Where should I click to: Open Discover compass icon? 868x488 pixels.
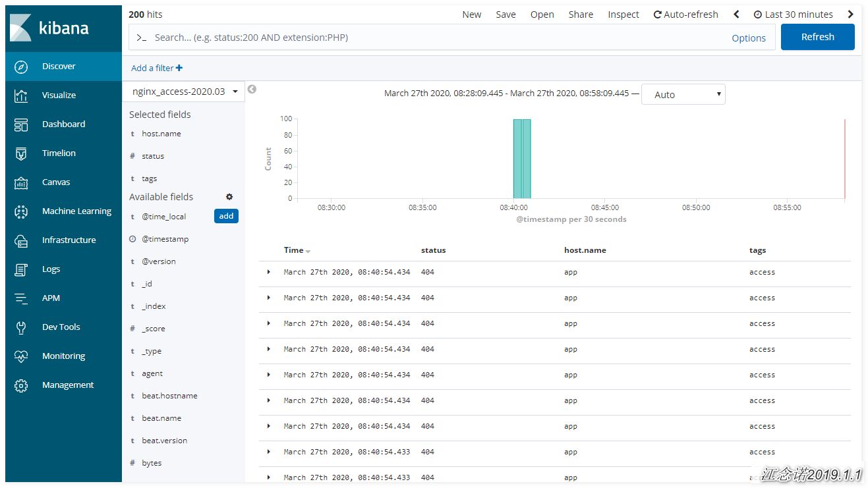tap(21, 67)
